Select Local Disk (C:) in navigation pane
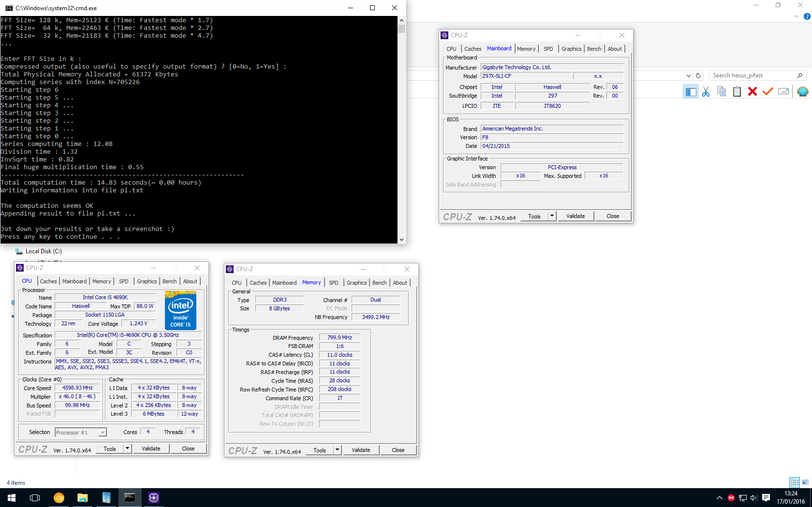Viewport: 812px width, 507px height. 44,251
